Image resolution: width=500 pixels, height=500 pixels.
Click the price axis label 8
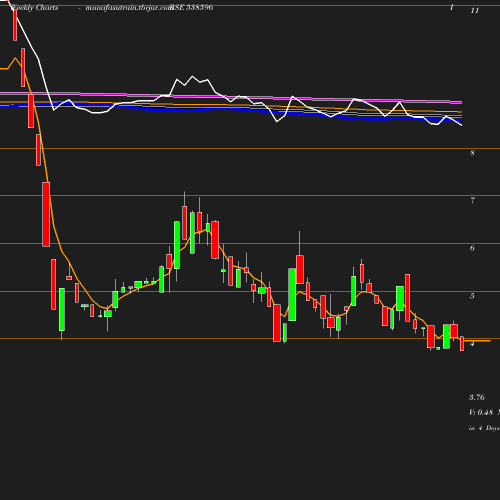[x=472, y=153]
